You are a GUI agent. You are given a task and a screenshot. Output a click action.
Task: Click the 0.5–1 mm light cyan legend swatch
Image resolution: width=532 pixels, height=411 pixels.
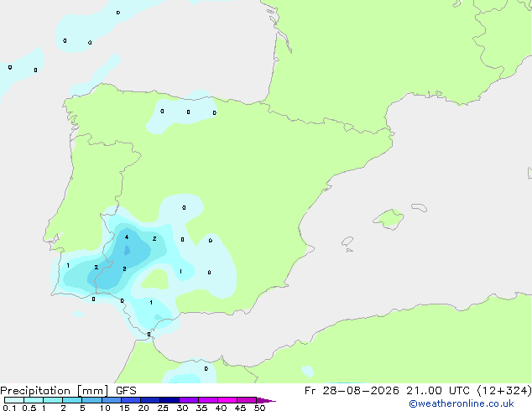[x=34, y=400]
